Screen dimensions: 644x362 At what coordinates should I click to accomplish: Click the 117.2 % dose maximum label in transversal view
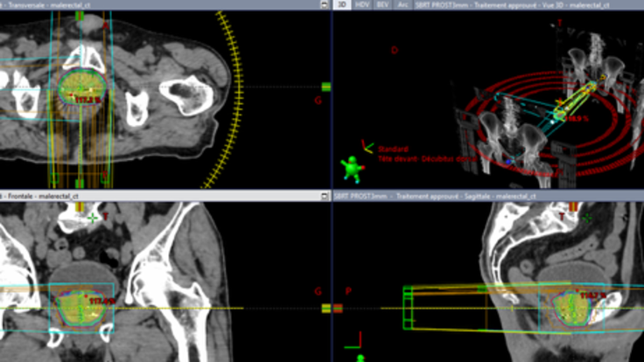pos(87,100)
